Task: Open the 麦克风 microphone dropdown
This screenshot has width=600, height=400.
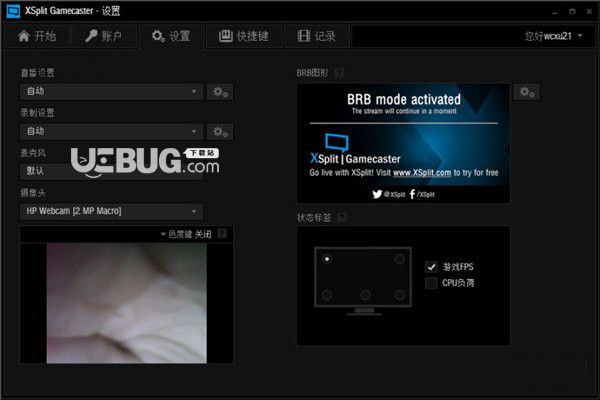Action: click(111, 171)
